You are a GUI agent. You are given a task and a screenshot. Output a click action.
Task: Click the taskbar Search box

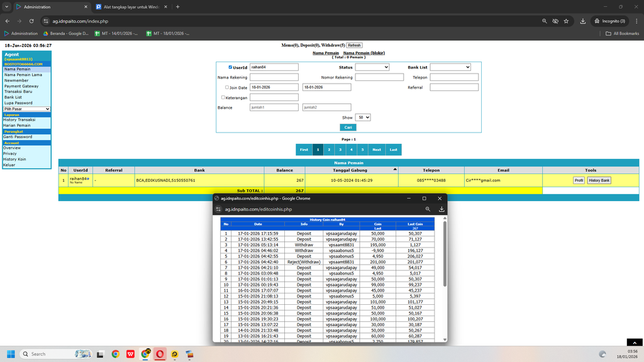tap(55, 354)
